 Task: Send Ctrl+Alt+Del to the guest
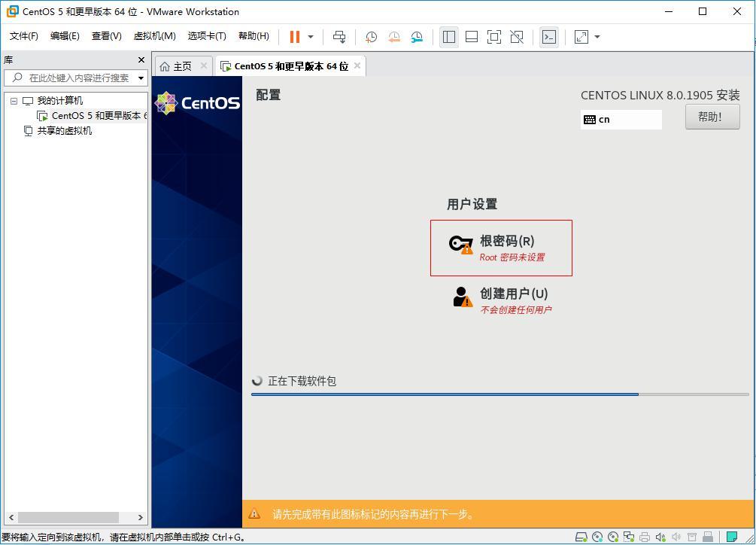pos(339,36)
